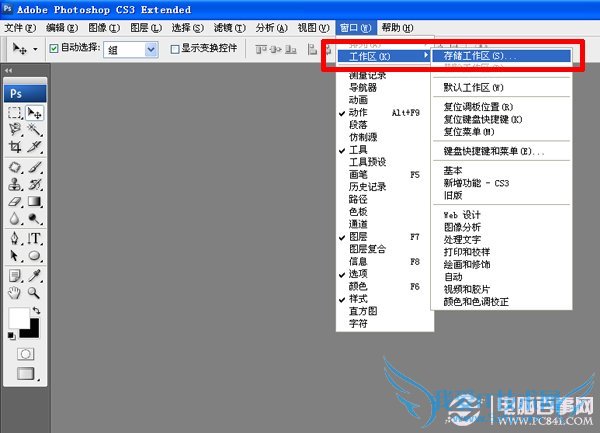Toggle 选项 bar visibility entry

[x=385, y=274]
